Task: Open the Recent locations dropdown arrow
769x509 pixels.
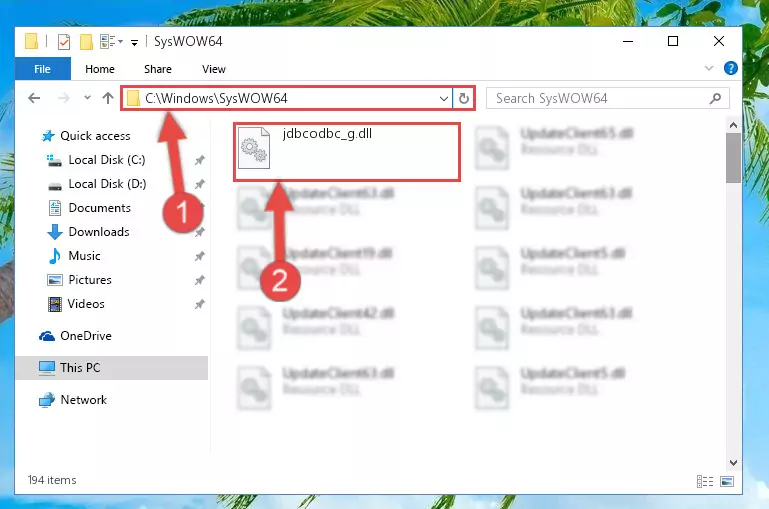Action: click(x=87, y=98)
